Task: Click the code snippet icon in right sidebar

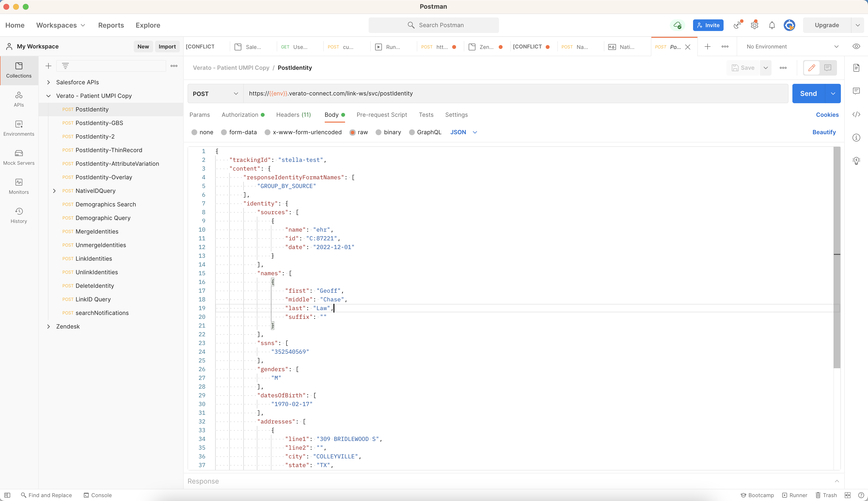Action: point(856,115)
